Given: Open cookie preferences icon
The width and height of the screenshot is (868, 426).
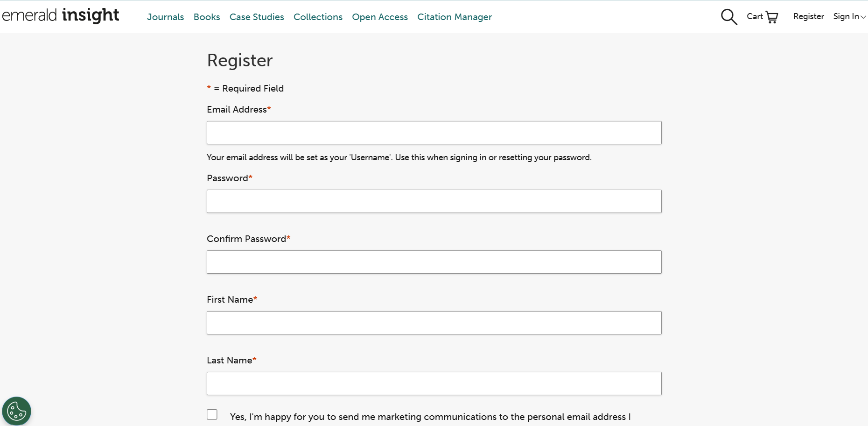Looking at the screenshot, I should 17,411.
